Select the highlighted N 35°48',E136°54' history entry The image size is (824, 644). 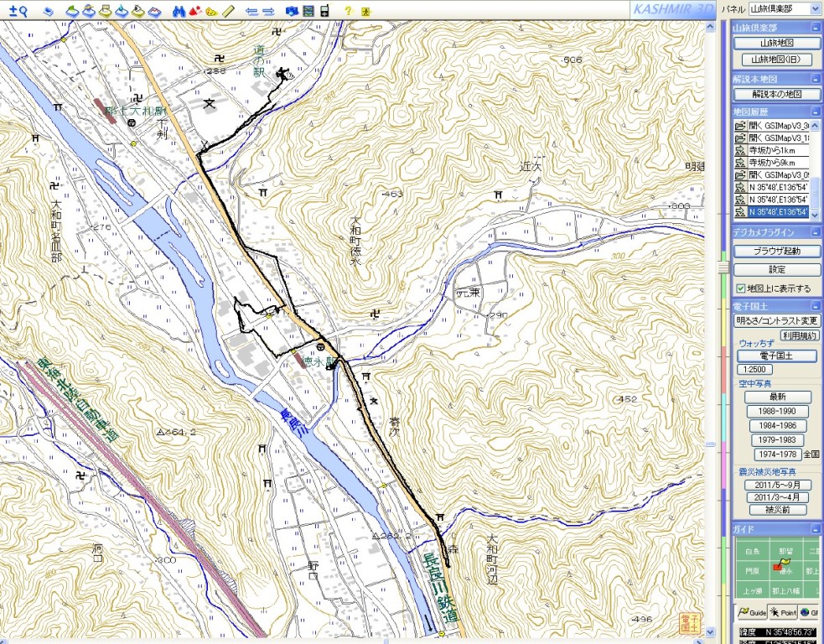coord(771,212)
